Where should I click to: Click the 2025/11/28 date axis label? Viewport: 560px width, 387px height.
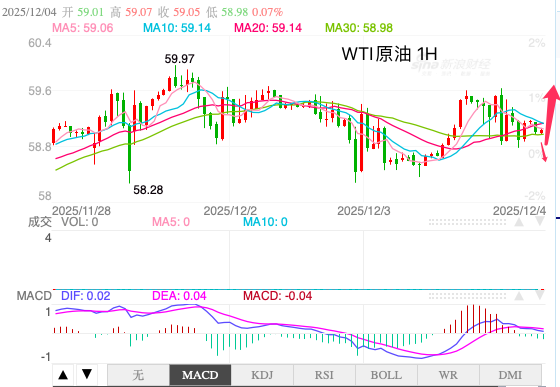pyautogui.click(x=81, y=211)
